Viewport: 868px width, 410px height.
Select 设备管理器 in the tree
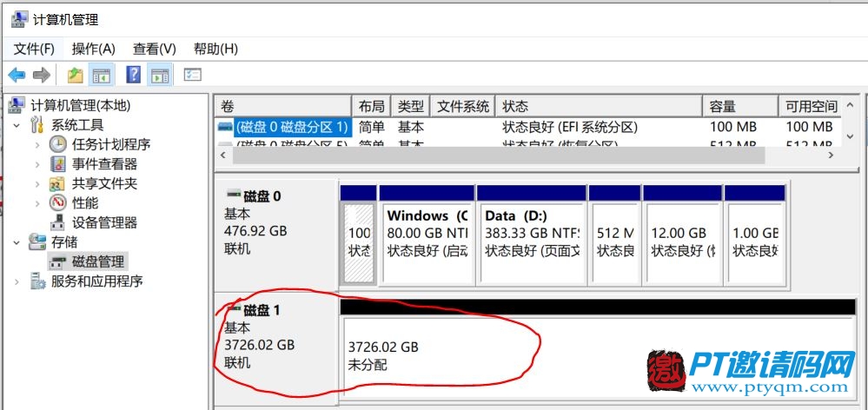(x=104, y=222)
